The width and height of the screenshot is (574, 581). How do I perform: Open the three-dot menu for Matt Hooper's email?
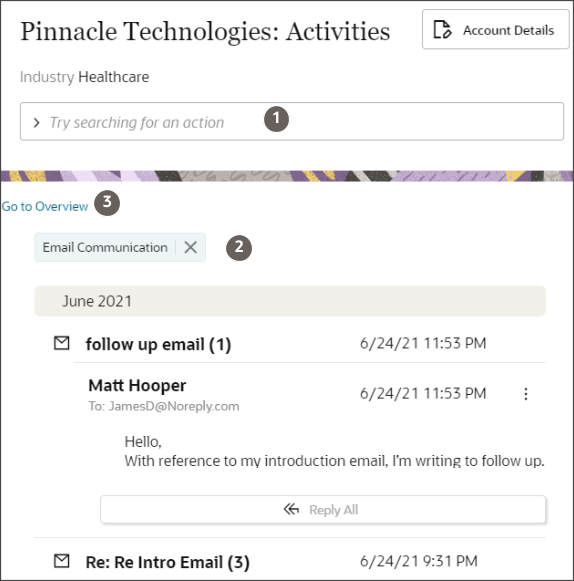tap(525, 394)
